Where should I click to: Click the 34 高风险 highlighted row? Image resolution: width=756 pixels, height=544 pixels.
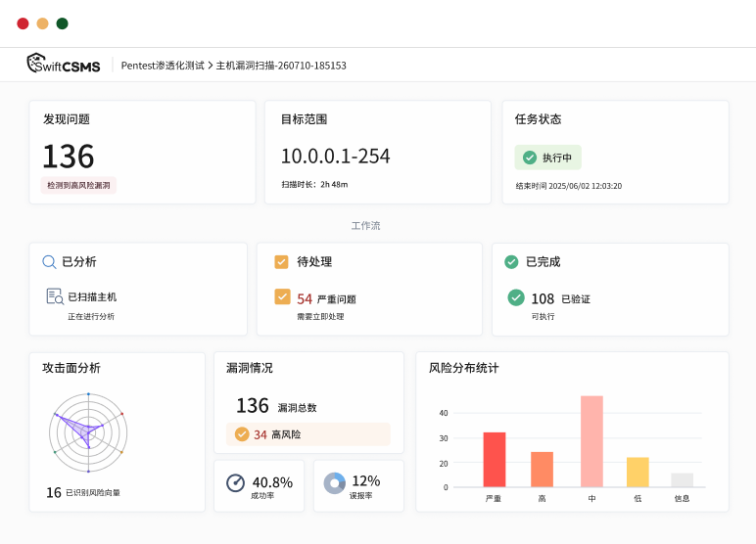coord(308,434)
